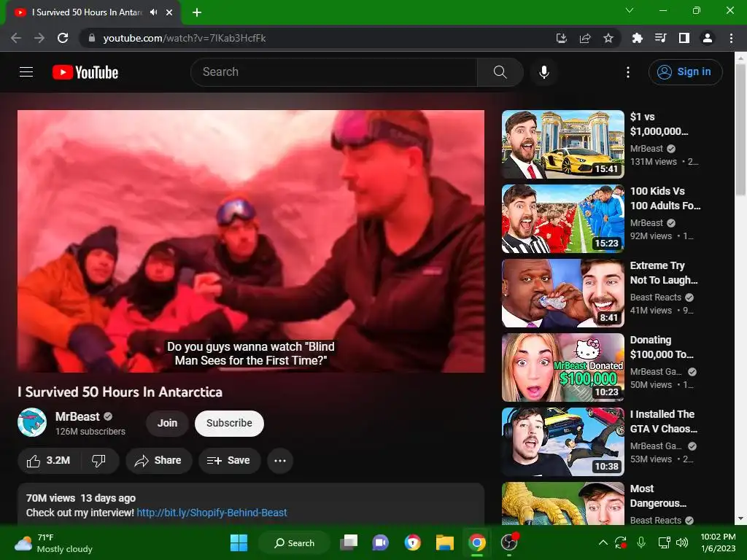Open the Most Dangerous video thumbnail
Image resolution: width=747 pixels, height=560 pixels.
[562, 503]
